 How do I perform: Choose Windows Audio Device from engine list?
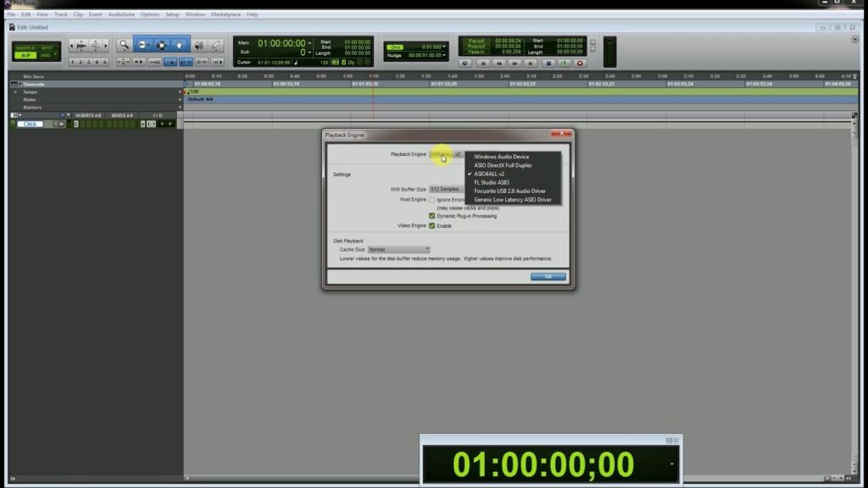point(513,157)
